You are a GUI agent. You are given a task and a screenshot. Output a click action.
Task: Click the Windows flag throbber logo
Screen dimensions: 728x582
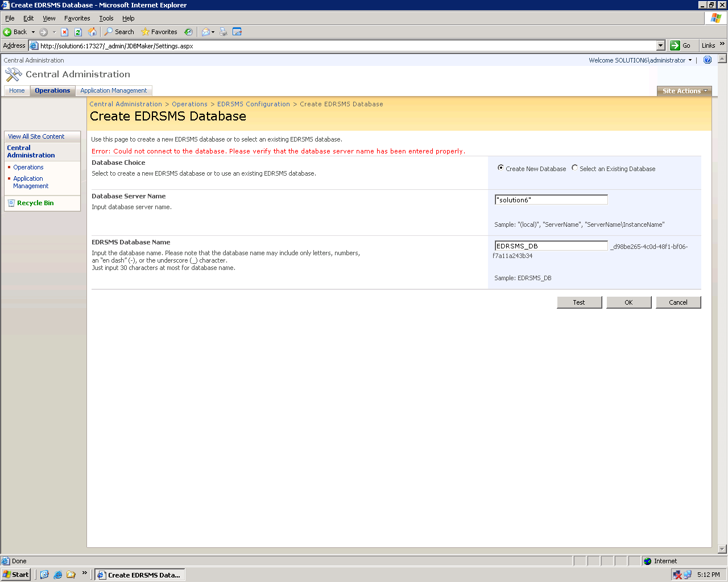click(x=715, y=18)
